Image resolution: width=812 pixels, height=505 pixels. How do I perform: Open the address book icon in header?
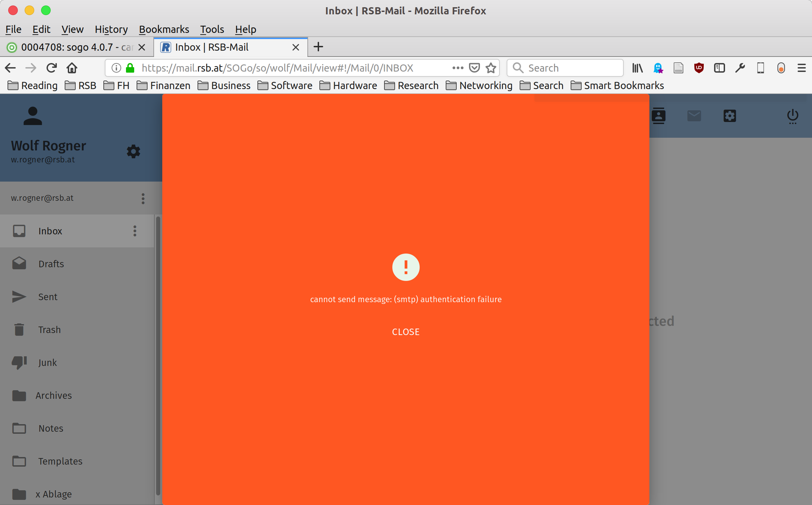pyautogui.click(x=658, y=116)
